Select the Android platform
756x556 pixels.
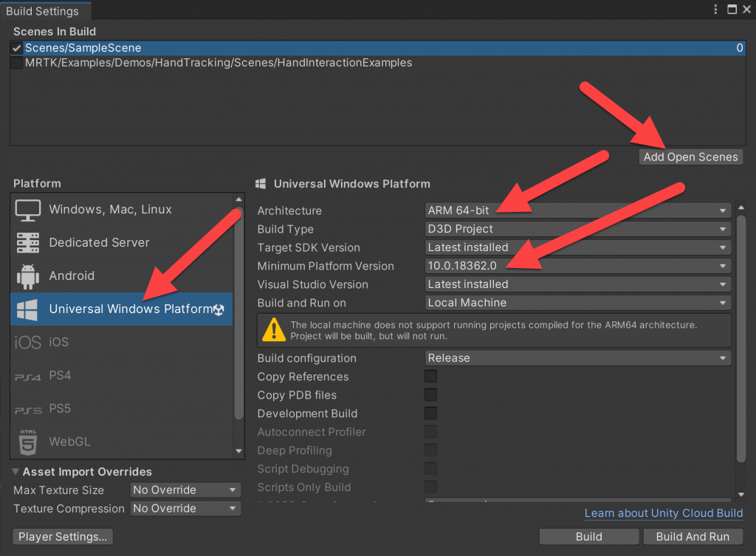click(x=122, y=276)
